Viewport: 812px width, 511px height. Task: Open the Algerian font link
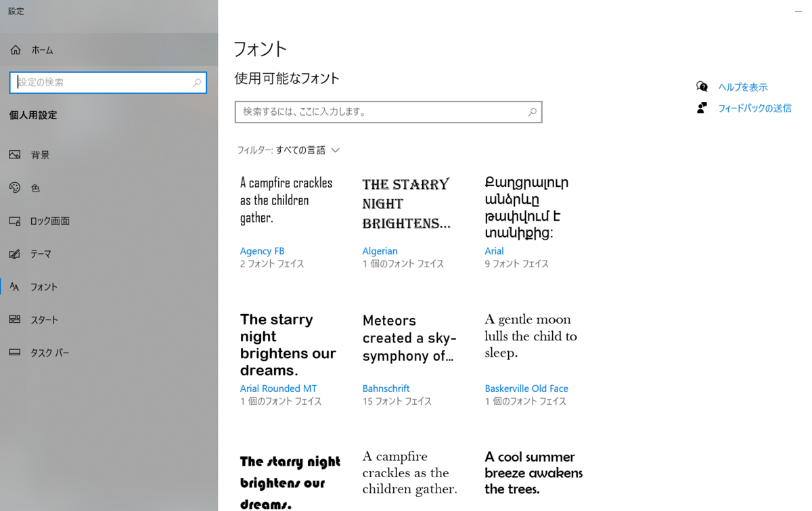pos(380,250)
